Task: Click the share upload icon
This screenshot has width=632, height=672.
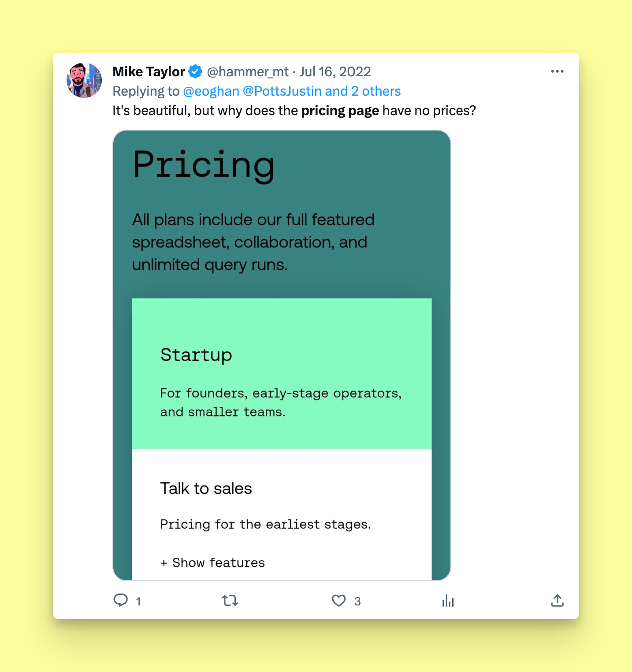Action: 557,600
